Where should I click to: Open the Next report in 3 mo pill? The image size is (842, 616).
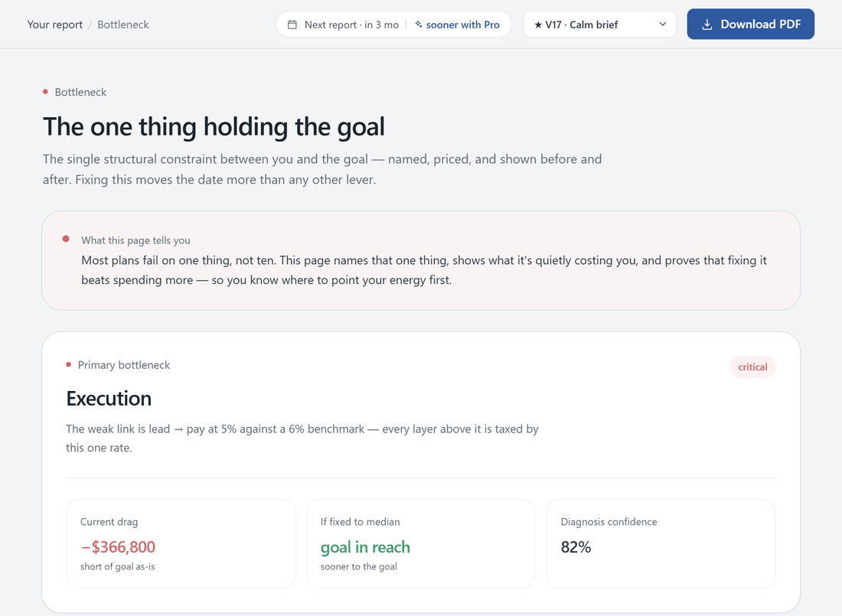coord(393,24)
